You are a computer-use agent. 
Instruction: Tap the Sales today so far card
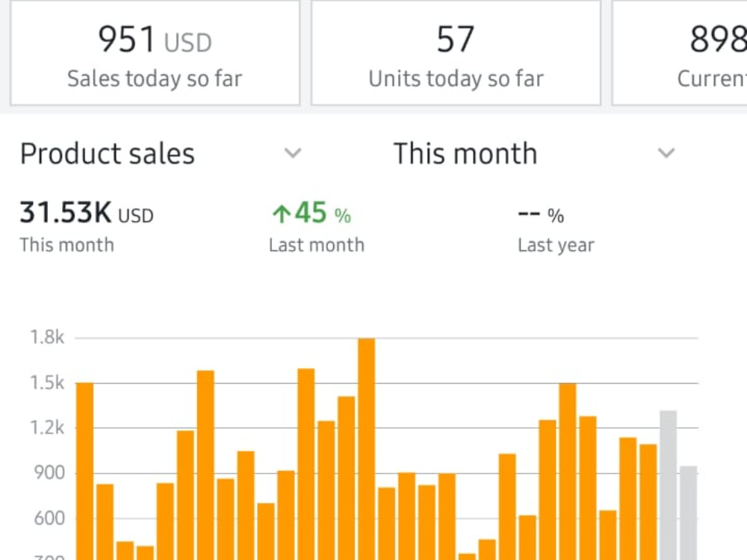click(x=155, y=52)
